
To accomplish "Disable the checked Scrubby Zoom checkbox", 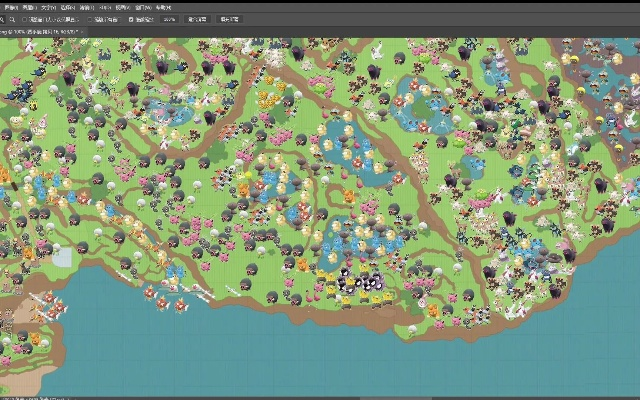I will tap(132, 18).
